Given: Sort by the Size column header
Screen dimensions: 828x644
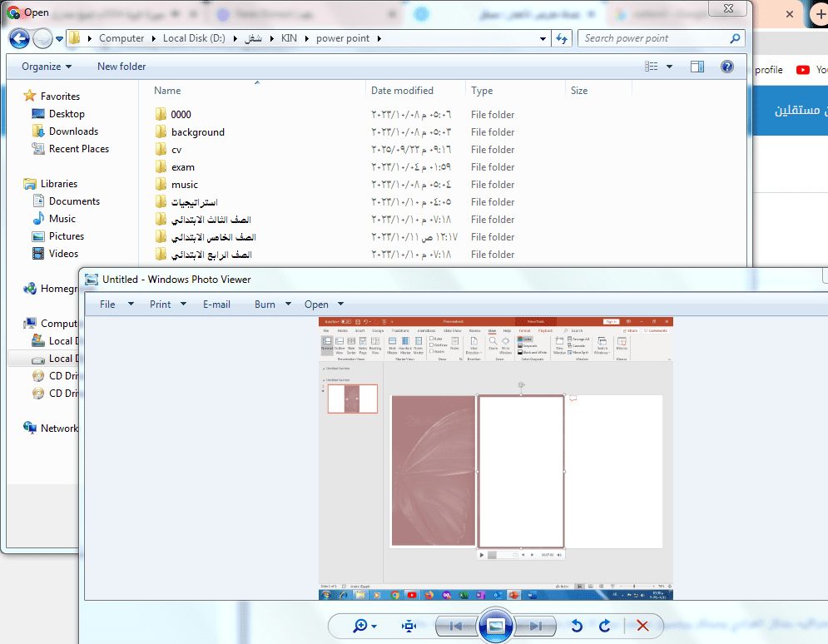Looking at the screenshot, I should [x=578, y=91].
